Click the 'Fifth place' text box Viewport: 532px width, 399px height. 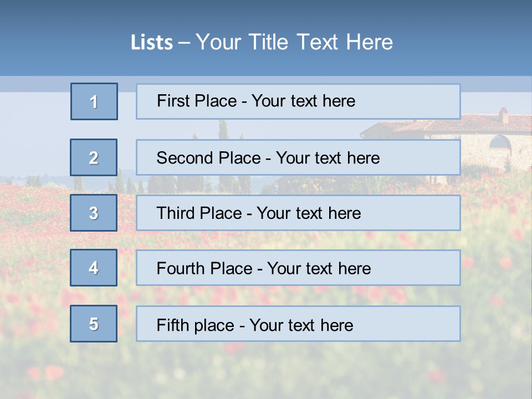click(x=298, y=324)
